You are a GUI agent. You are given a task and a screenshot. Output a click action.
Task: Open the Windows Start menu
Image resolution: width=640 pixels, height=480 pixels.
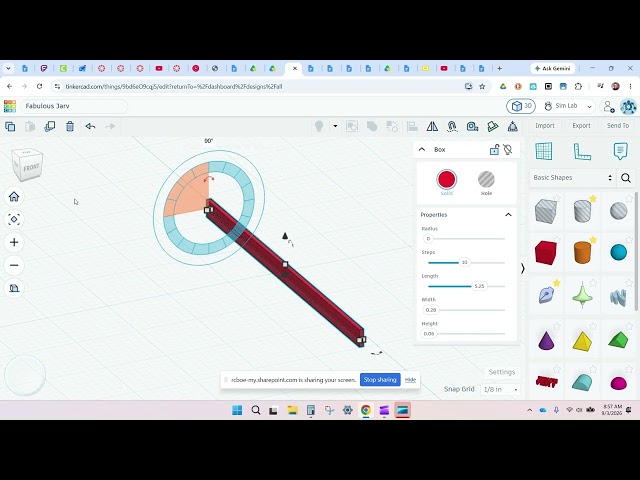237,410
